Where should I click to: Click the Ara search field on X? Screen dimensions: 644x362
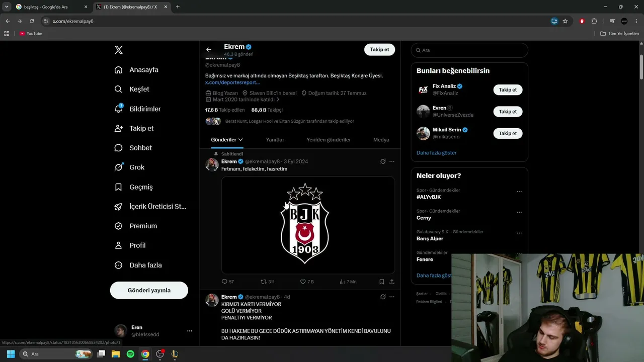pyautogui.click(x=469, y=50)
